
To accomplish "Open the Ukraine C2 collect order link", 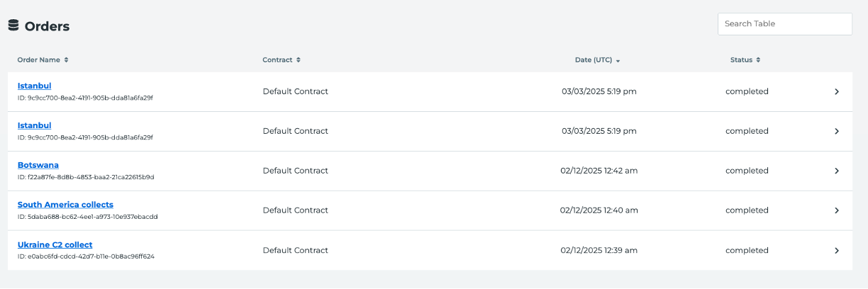I will pos(55,244).
